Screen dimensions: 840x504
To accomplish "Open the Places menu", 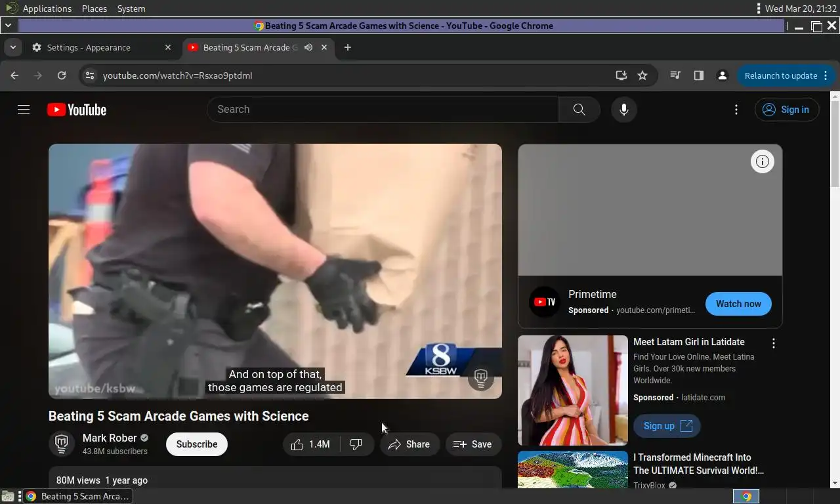I will click(x=94, y=9).
